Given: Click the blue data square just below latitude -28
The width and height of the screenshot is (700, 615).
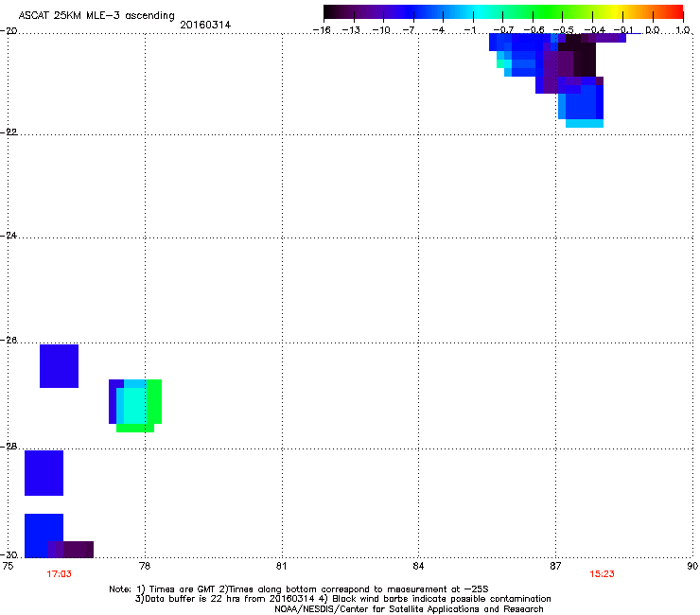Looking at the screenshot, I should coord(44,473).
